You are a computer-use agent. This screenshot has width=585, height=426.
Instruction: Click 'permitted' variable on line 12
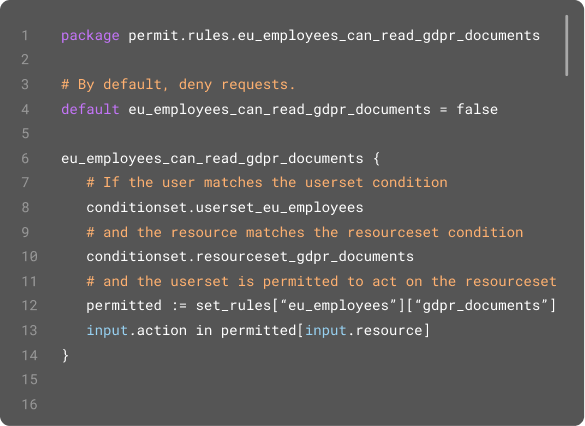[124, 306]
